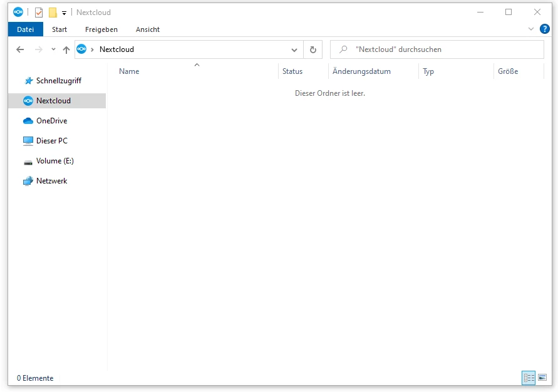Expand the address bar path chevron before Nextcloud
558x392 pixels.
click(x=92, y=49)
